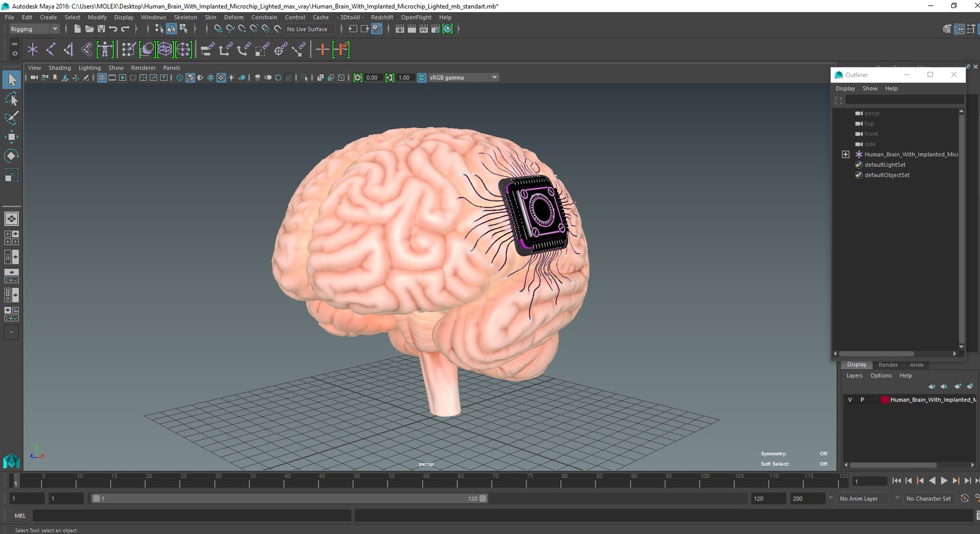Activate the Rotate tool

[x=11, y=156]
